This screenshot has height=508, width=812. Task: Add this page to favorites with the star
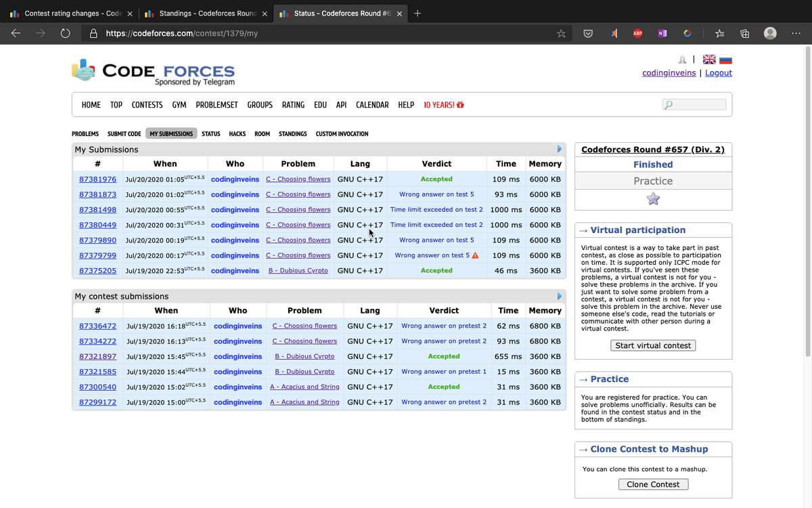point(561,33)
